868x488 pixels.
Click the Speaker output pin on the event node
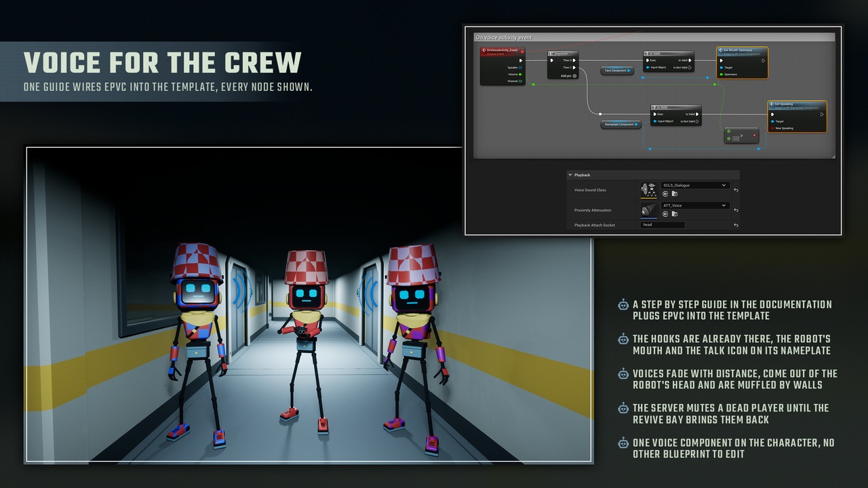tap(520, 68)
